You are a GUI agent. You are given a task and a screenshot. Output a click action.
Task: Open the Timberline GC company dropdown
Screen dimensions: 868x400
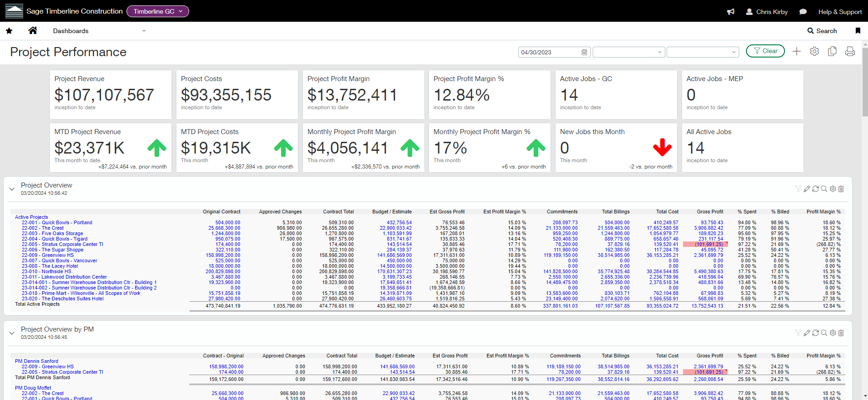[158, 11]
